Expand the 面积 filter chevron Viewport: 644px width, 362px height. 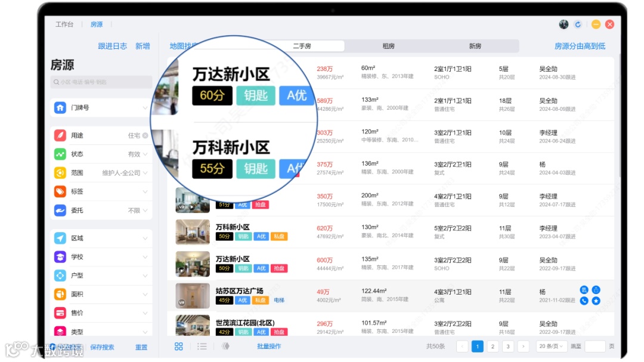click(x=145, y=294)
